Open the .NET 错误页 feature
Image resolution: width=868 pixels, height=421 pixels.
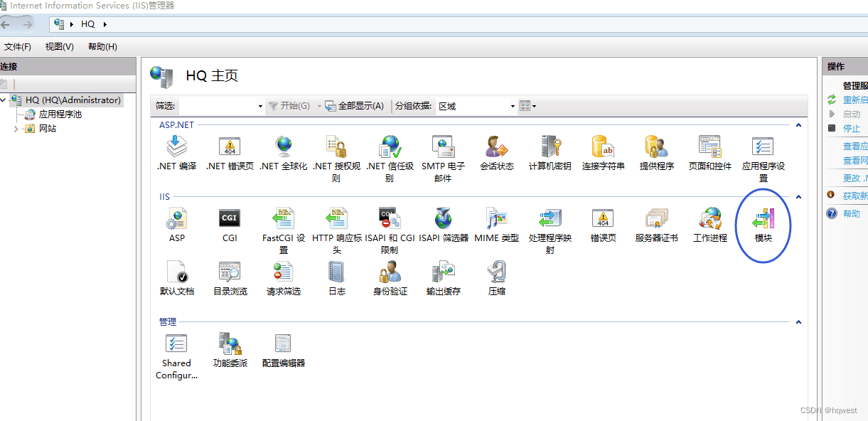230,154
